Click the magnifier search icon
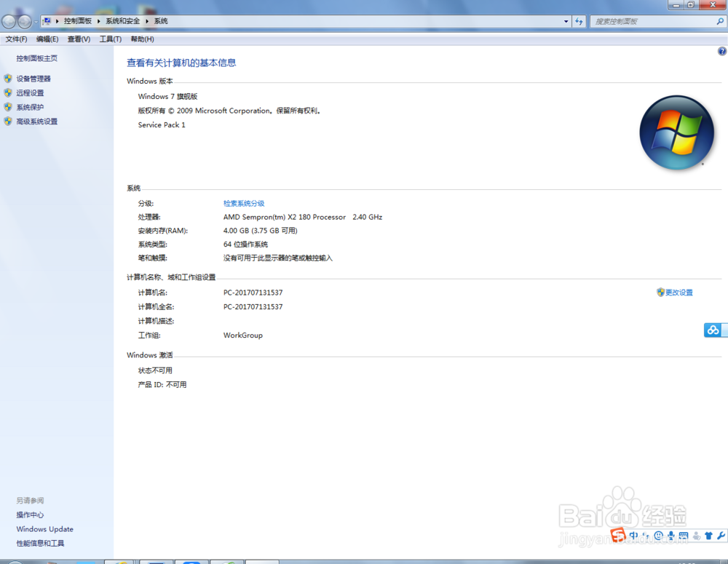Screen dimensions: 728x564 point(720,21)
